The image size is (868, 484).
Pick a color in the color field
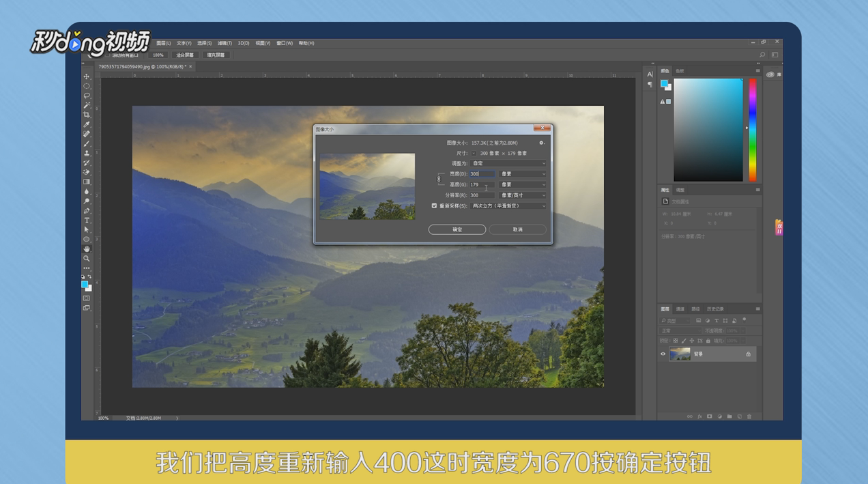tap(708, 130)
